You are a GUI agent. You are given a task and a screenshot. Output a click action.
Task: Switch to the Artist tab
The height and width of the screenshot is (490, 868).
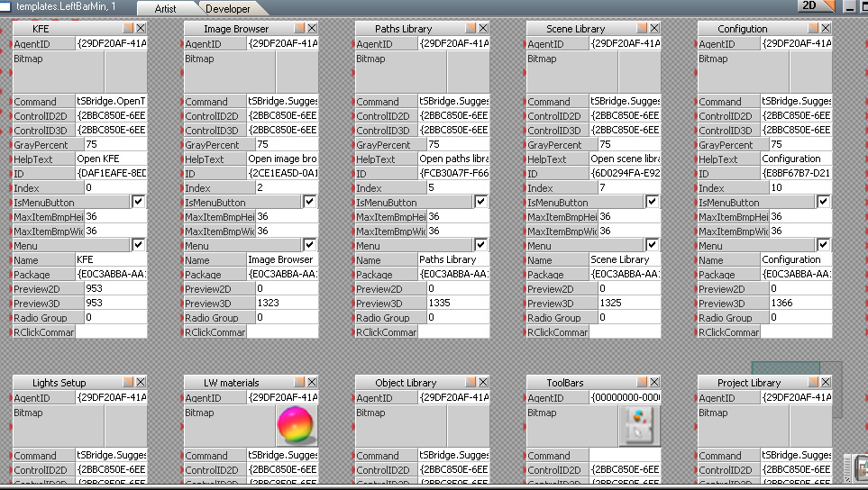click(166, 8)
